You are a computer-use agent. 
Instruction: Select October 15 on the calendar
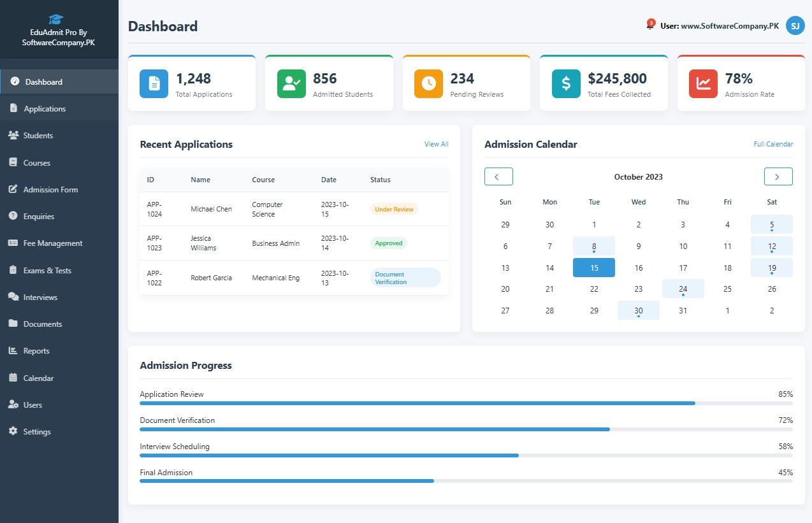tap(593, 268)
